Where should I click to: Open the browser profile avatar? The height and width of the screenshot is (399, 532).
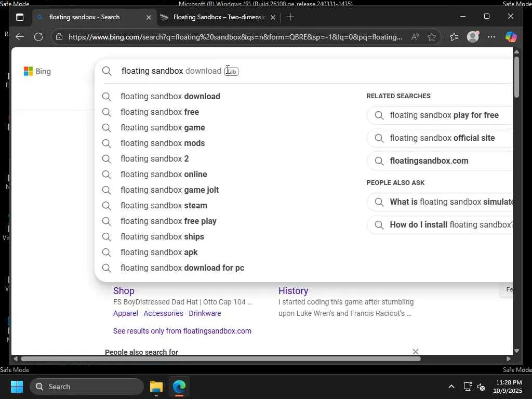[473, 37]
